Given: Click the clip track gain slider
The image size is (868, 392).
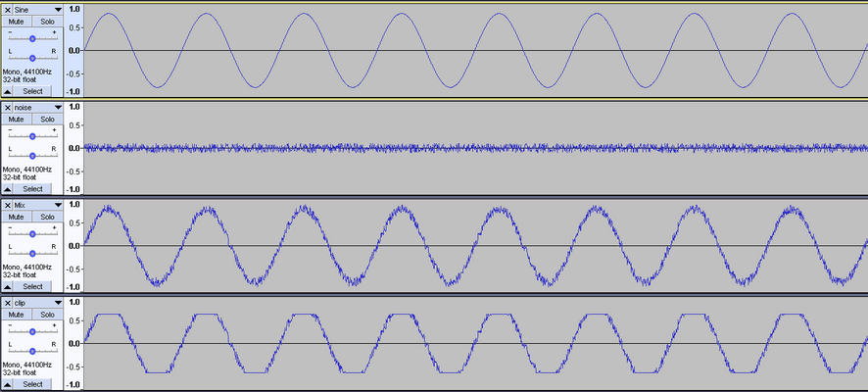Looking at the screenshot, I should pos(32,331).
